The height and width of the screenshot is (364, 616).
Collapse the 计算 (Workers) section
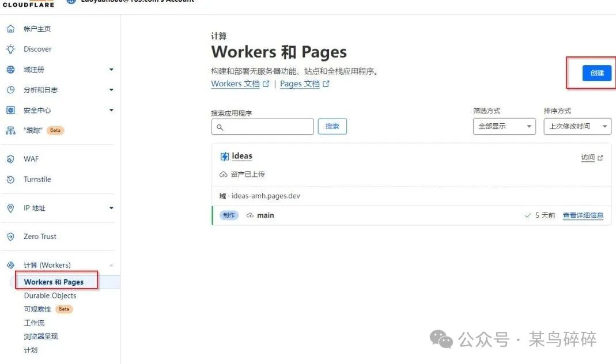click(111, 266)
